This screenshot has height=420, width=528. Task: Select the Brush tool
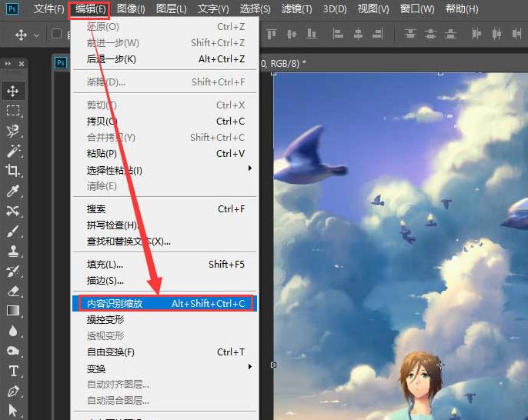click(13, 232)
